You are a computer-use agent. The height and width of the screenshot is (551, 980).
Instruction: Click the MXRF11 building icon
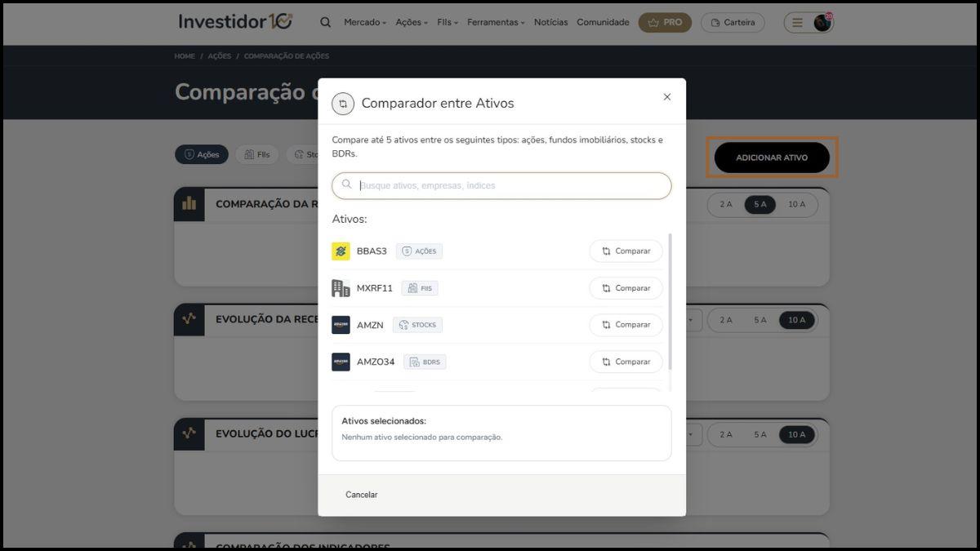coord(341,288)
